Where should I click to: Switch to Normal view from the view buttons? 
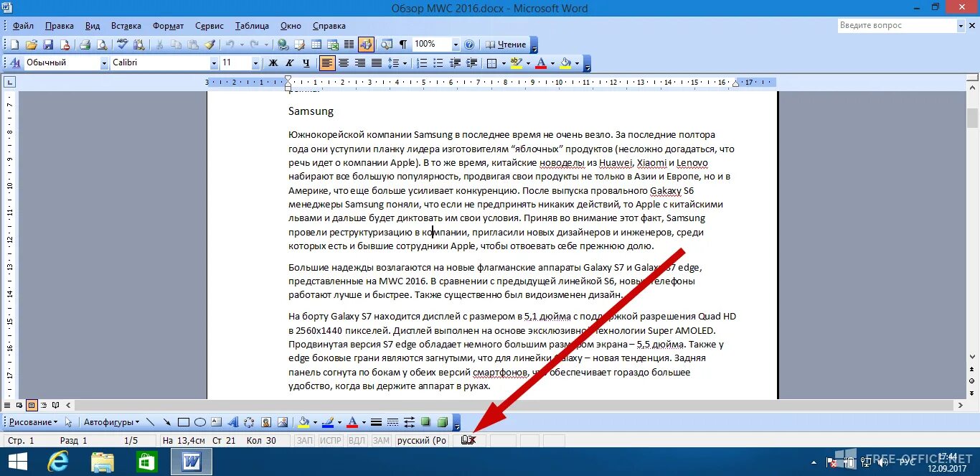click(x=6, y=405)
